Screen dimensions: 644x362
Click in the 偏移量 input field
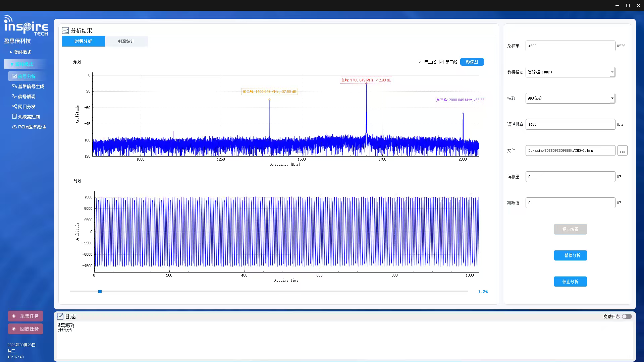click(570, 177)
